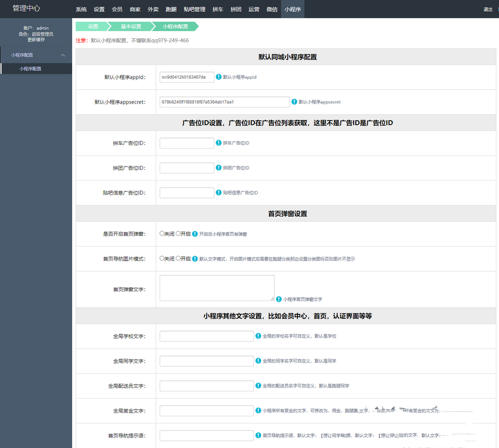Click the 小程序配置 breadcrumb step

point(175,27)
